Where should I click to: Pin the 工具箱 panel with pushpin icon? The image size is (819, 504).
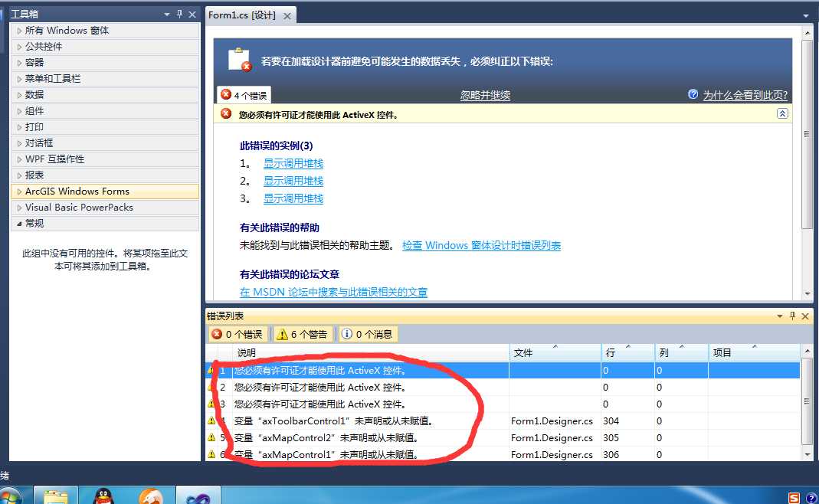[x=180, y=14]
